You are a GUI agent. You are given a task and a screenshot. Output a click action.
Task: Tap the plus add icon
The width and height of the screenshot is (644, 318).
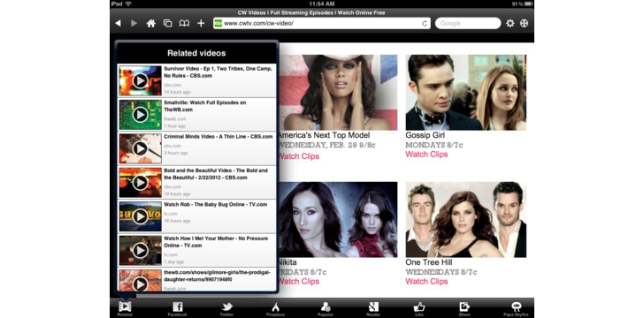pos(201,23)
